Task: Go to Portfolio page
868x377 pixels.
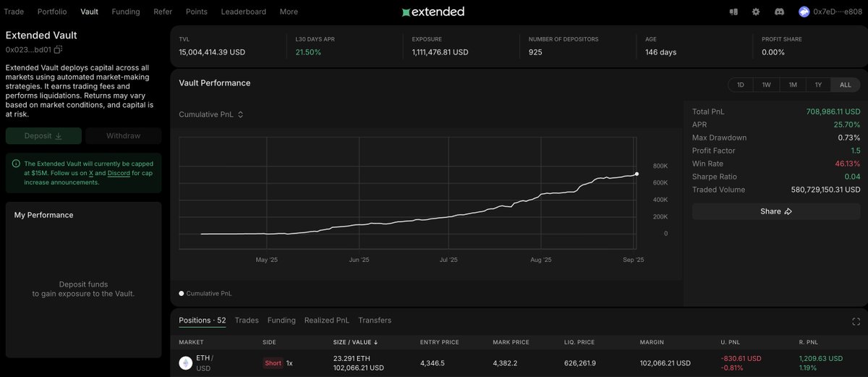Action: pyautogui.click(x=52, y=12)
